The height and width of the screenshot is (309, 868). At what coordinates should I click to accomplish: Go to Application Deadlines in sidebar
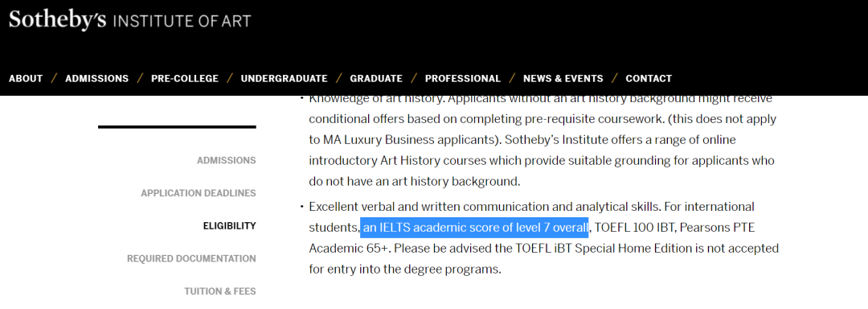click(199, 193)
